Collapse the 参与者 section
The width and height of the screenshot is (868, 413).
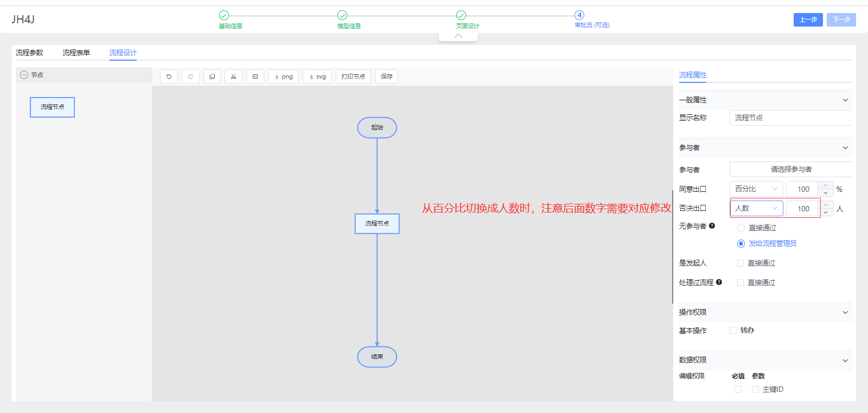[x=845, y=147]
